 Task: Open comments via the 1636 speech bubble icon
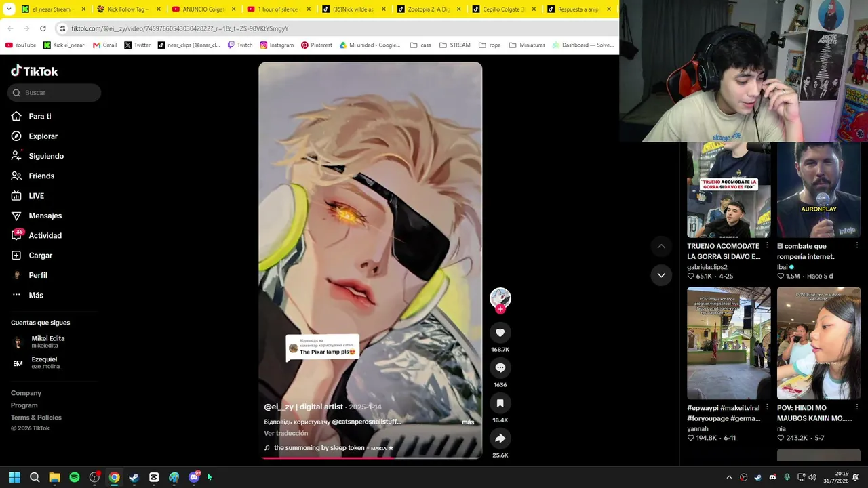pos(500,368)
